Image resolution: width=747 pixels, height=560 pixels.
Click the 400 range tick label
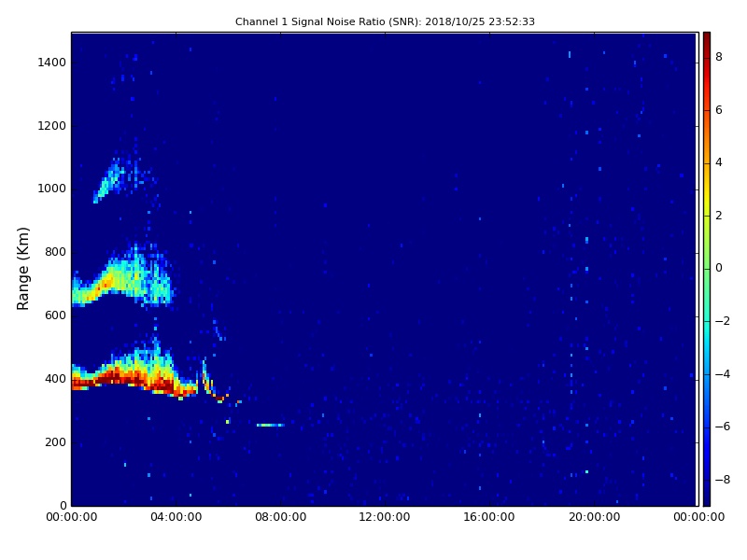pyautogui.click(x=55, y=379)
